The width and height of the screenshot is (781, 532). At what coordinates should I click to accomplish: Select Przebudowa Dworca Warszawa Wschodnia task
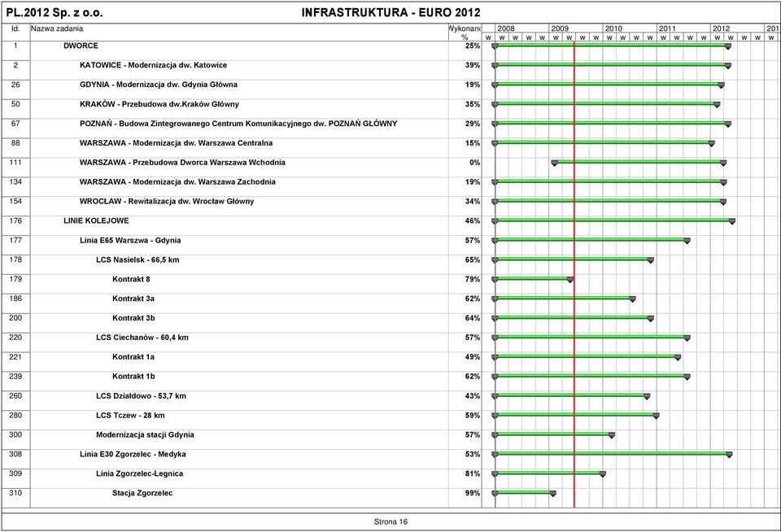(182, 163)
